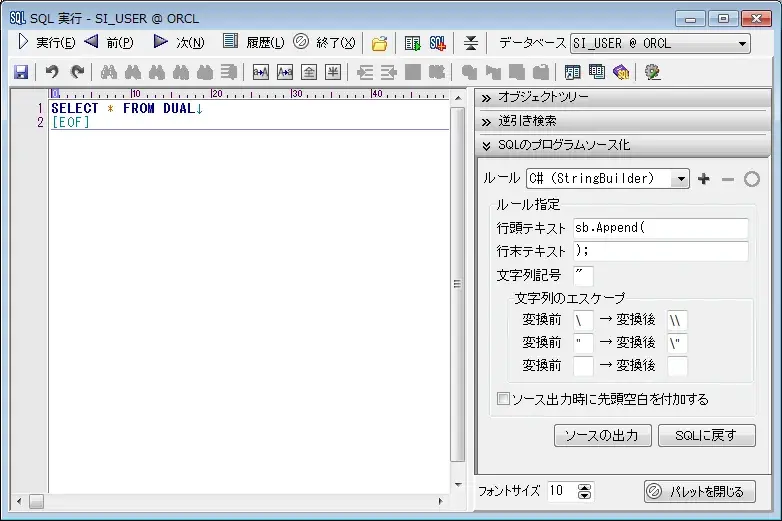Screen dimensions: 782x521
Task: Open the ルール C# (StringBuilder) dropdown
Action: [680, 179]
